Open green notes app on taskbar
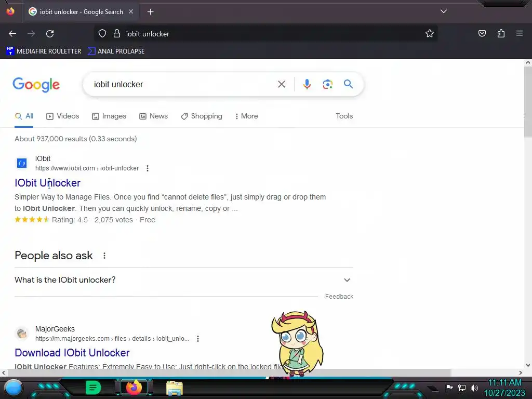This screenshot has width=532, height=399. pos(93,388)
